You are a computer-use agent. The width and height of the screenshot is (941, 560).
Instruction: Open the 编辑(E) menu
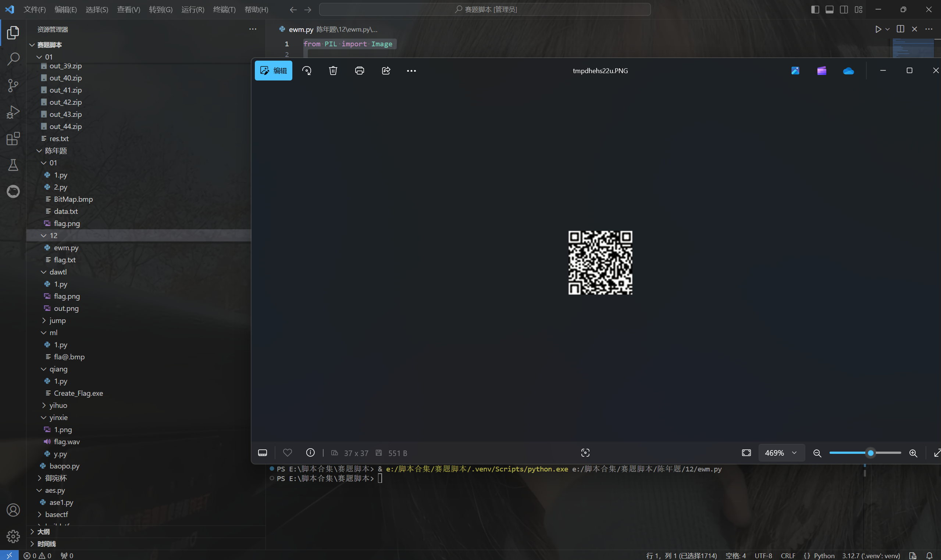tap(66, 10)
